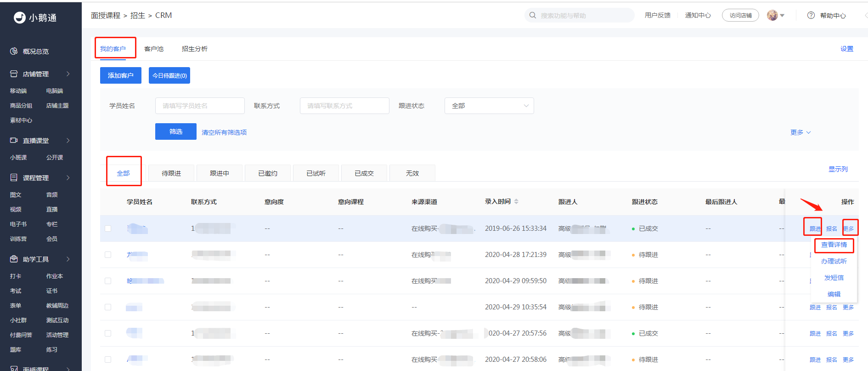Choose 办理试听 from dropdown menu
Image resolution: width=868 pixels, height=371 pixels.
pos(834,261)
